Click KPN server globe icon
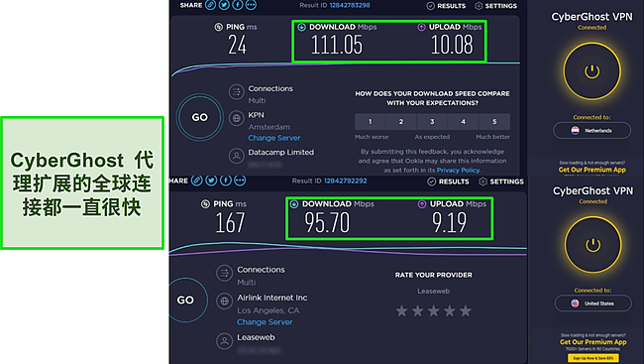The height and width of the screenshot is (364, 644). tap(237, 118)
